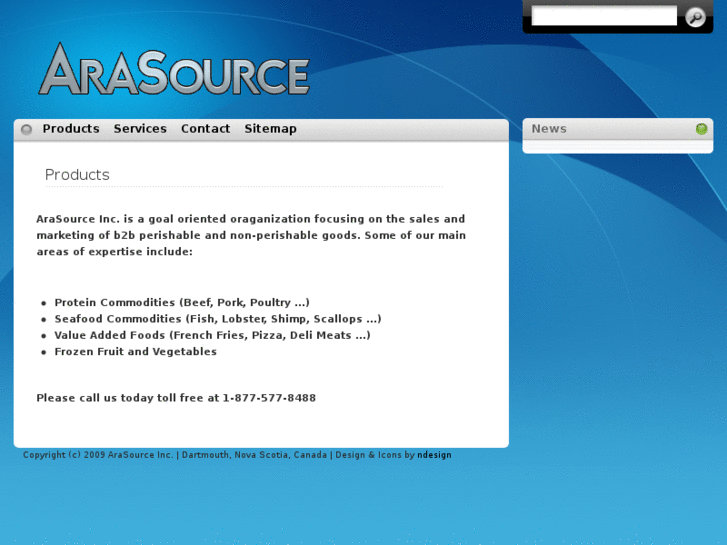
Task: Click the Copyright (c) 2009 AraSource Inc. text
Action: click(98, 455)
